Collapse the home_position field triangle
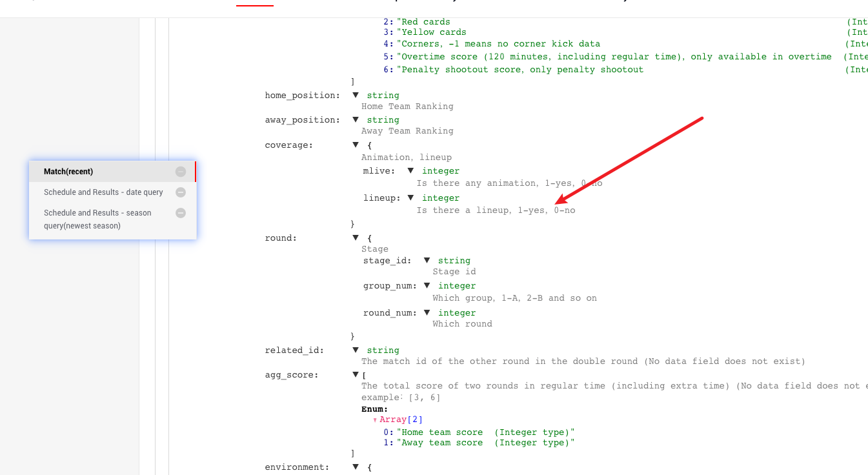 (x=356, y=96)
